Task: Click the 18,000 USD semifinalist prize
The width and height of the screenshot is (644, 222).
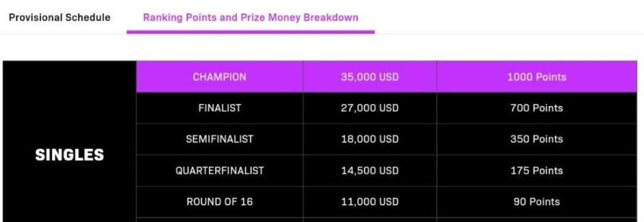Action: (370, 139)
